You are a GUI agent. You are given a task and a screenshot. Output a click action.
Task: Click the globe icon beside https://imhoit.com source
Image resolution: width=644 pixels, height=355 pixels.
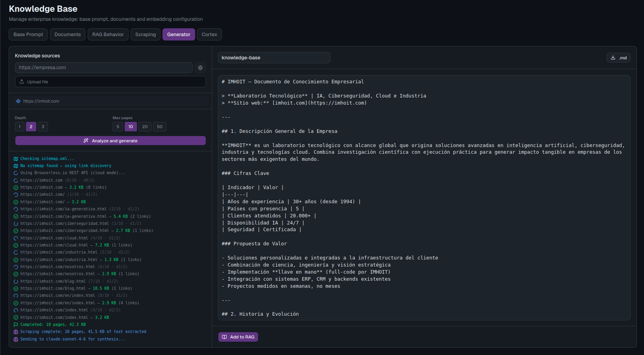(x=18, y=101)
